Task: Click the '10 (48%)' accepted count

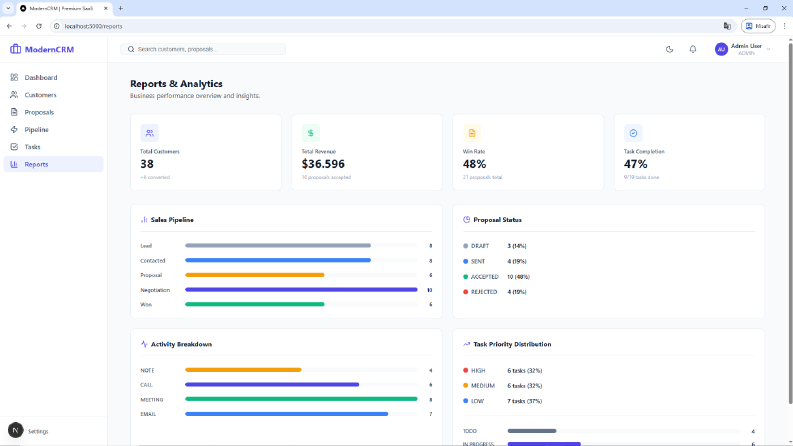Action: [x=518, y=277]
